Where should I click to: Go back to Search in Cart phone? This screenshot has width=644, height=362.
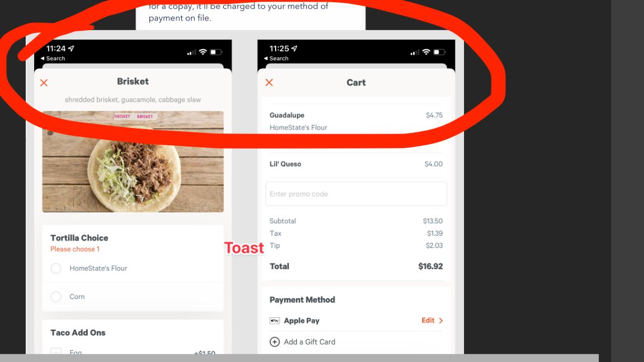[x=276, y=58]
